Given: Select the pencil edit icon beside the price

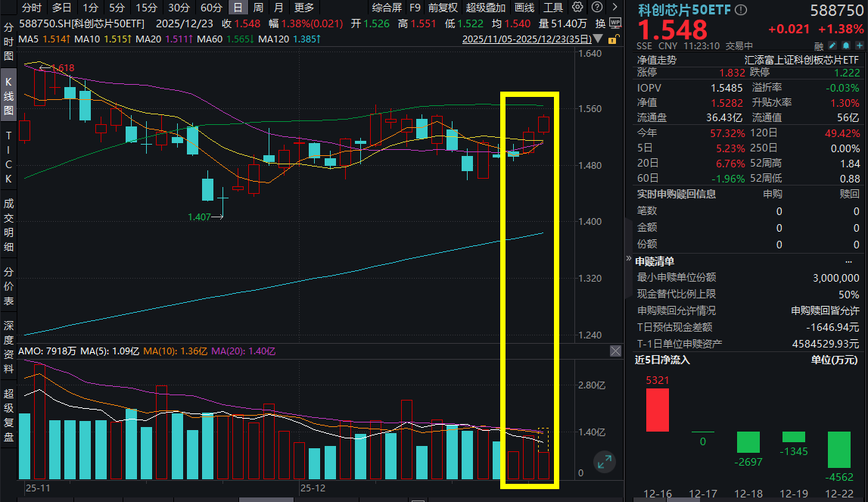Looking at the screenshot, I should pos(832,45).
